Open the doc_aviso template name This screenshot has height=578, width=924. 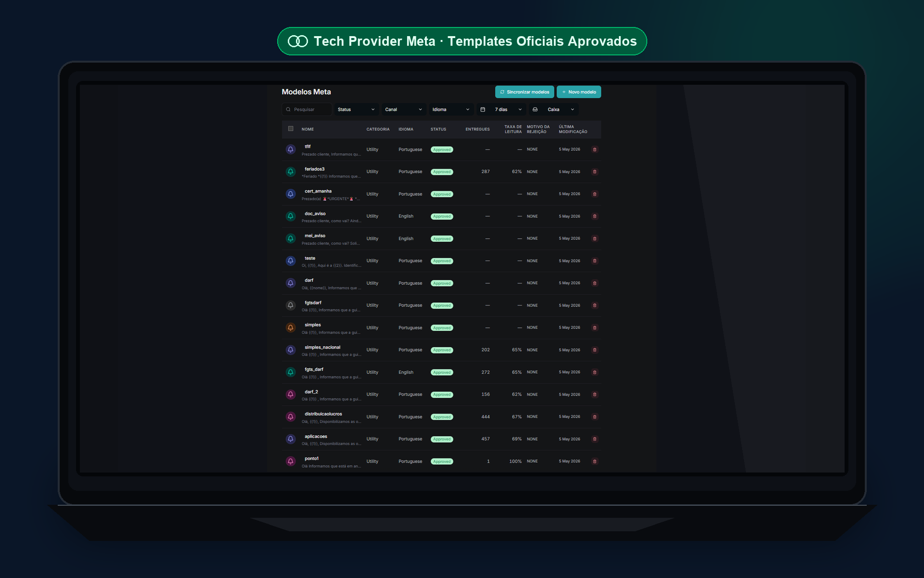pyautogui.click(x=315, y=213)
